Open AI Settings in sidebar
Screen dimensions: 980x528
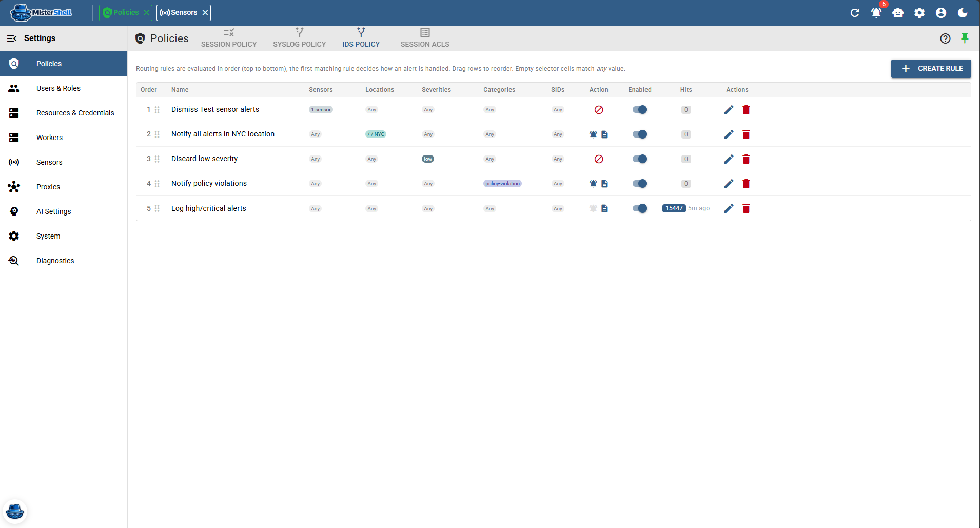tap(64, 211)
